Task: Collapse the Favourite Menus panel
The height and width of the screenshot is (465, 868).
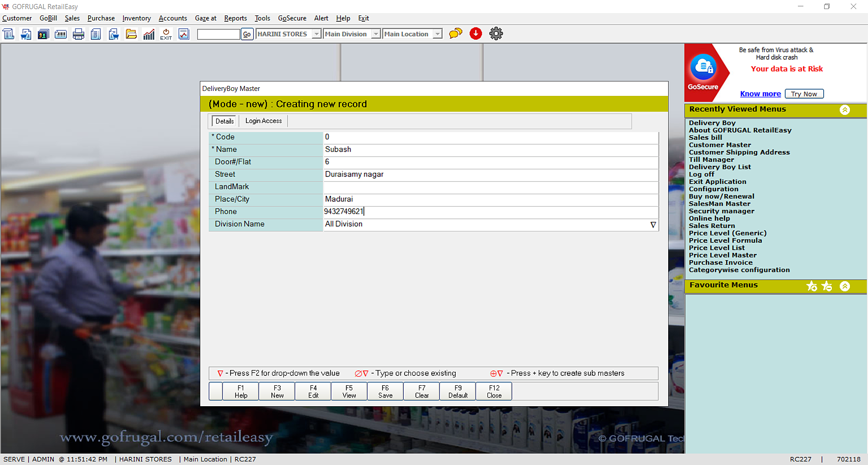Action: pyautogui.click(x=845, y=286)
